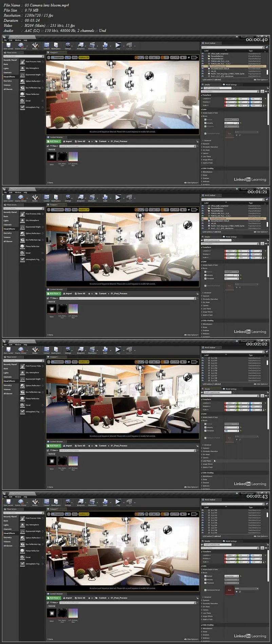Open Settings toolbar icon in 00:00:40 frame
The image size is (272, 644).
68,45
